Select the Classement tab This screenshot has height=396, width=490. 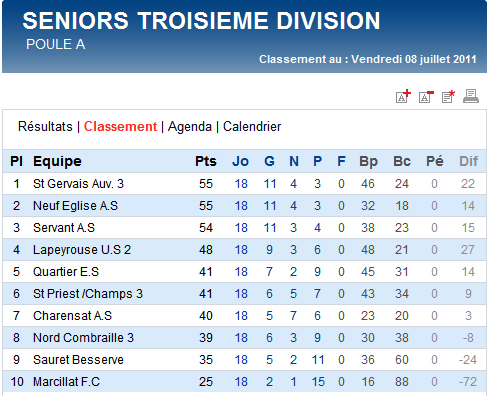coord(120,127)
